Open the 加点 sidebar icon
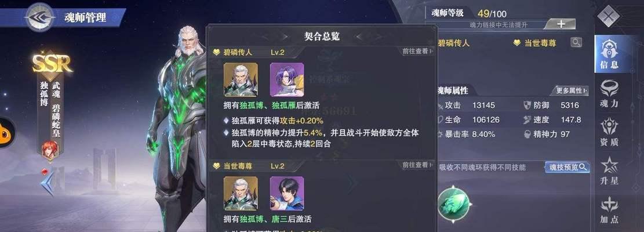The width and height of the screenshot is (644, 232). click(609, 210)
